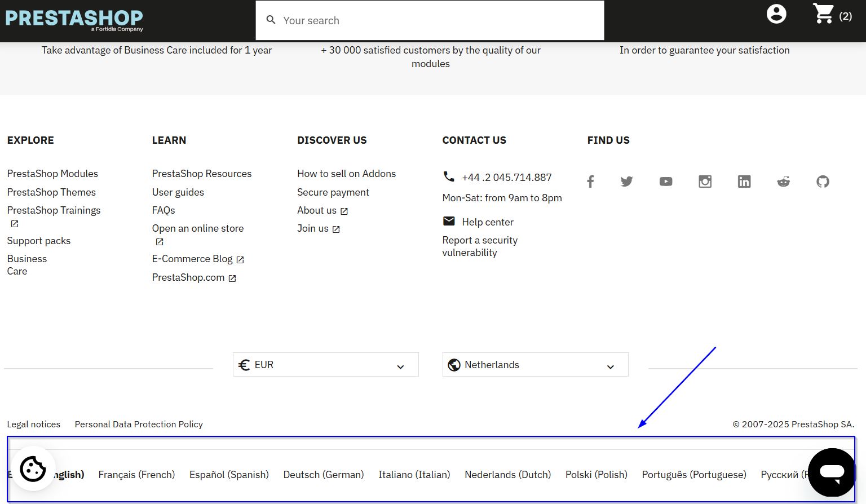
Task: Open the LinkedIn page icon
Action: (x=744, y=182)
